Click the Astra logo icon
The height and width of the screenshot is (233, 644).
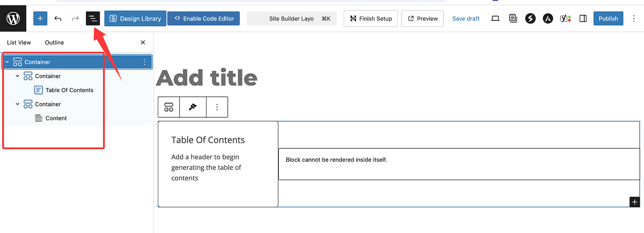click(x=547, y=18)
